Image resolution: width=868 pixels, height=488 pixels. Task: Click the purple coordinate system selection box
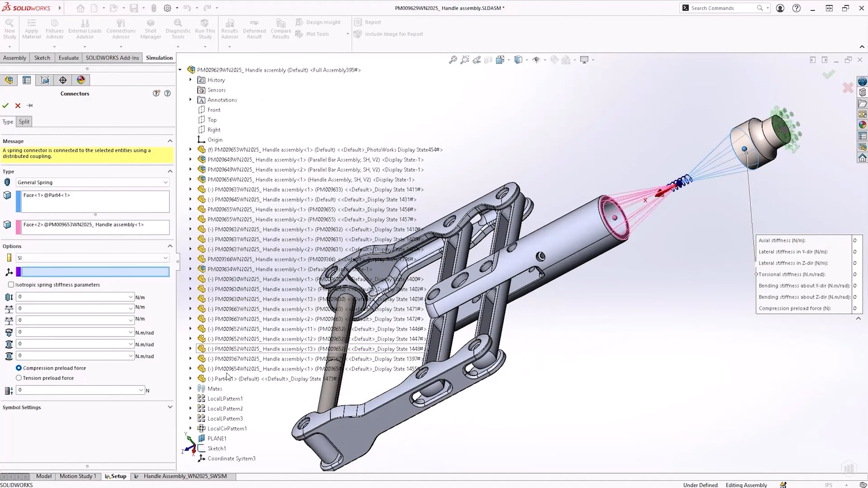95,272
